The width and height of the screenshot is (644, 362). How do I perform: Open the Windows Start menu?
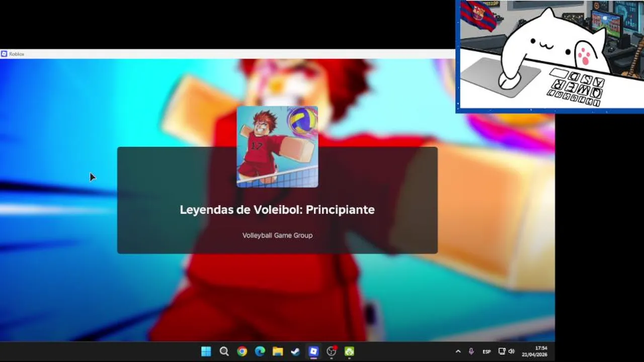coord(206,351)
